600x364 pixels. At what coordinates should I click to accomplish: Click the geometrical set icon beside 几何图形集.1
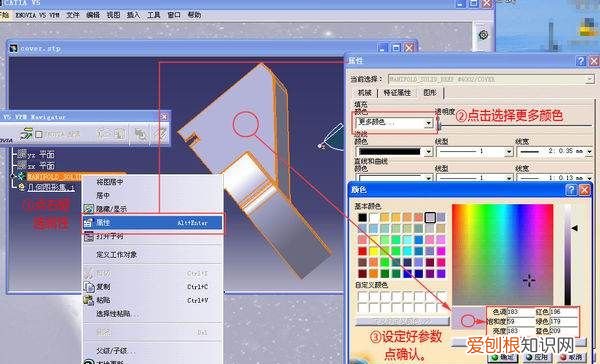(x=22, y=187)
